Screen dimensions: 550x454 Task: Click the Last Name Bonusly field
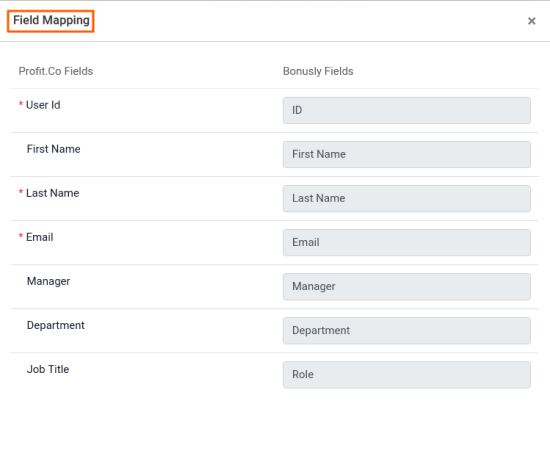click(x=407, y=199)
